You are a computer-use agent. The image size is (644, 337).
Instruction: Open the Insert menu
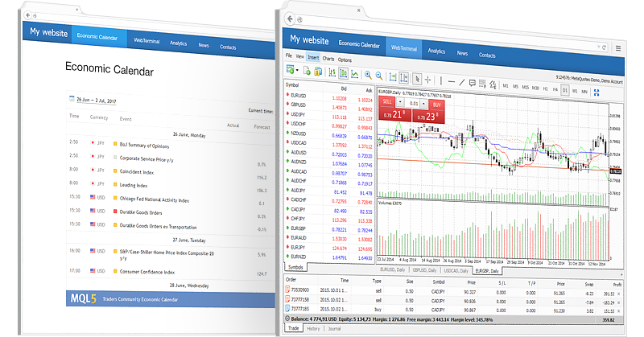tap(313, 59)
